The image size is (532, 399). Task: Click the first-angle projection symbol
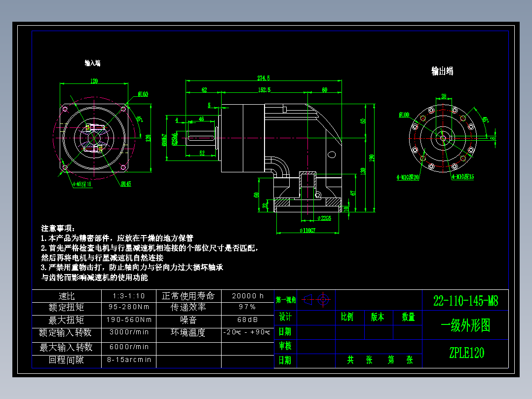316,299
